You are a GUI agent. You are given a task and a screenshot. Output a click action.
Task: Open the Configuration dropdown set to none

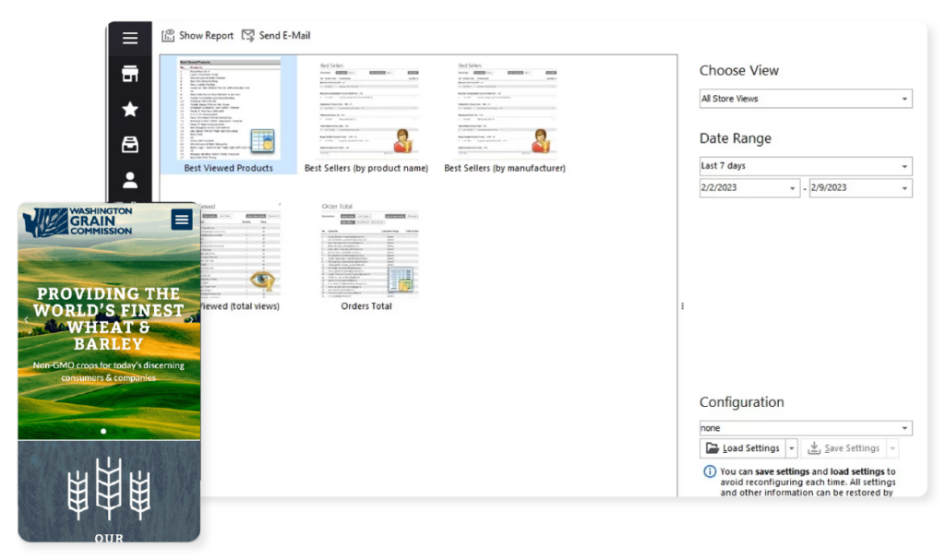[x=805, y=428]
